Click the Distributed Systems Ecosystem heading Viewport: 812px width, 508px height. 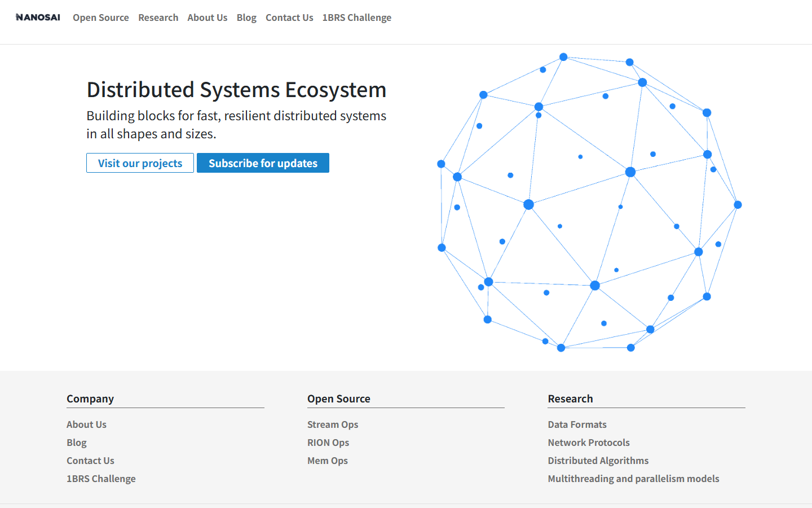click(236, 90)
